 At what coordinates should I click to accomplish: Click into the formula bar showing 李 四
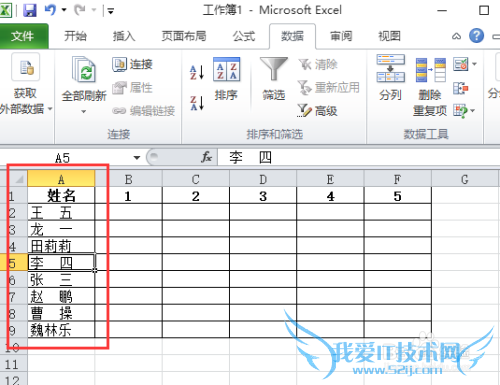[x=358, y=157]
